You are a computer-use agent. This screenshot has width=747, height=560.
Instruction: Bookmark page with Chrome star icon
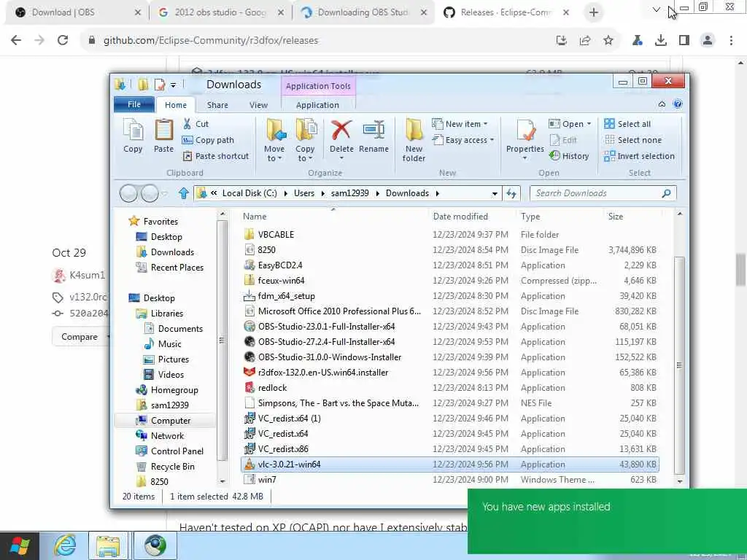(608, 41)
